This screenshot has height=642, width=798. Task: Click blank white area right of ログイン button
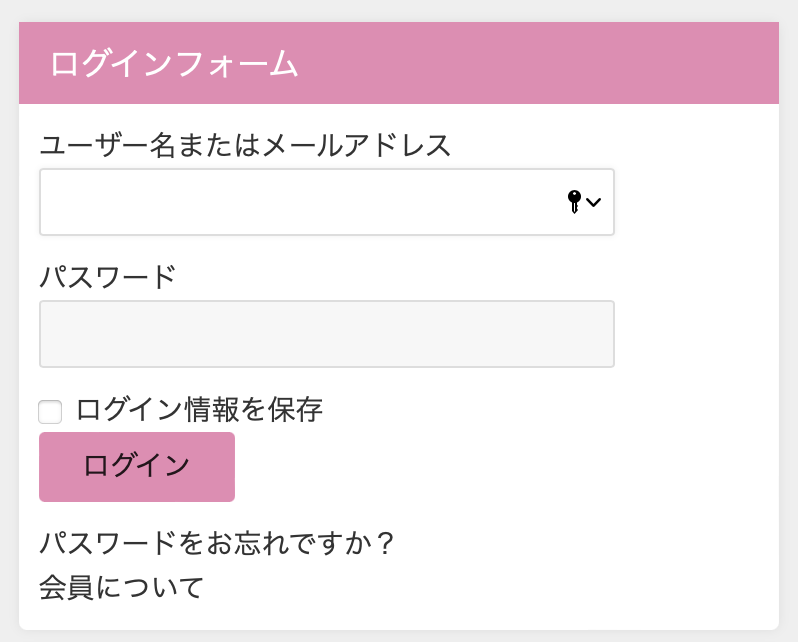coord(504,467)
